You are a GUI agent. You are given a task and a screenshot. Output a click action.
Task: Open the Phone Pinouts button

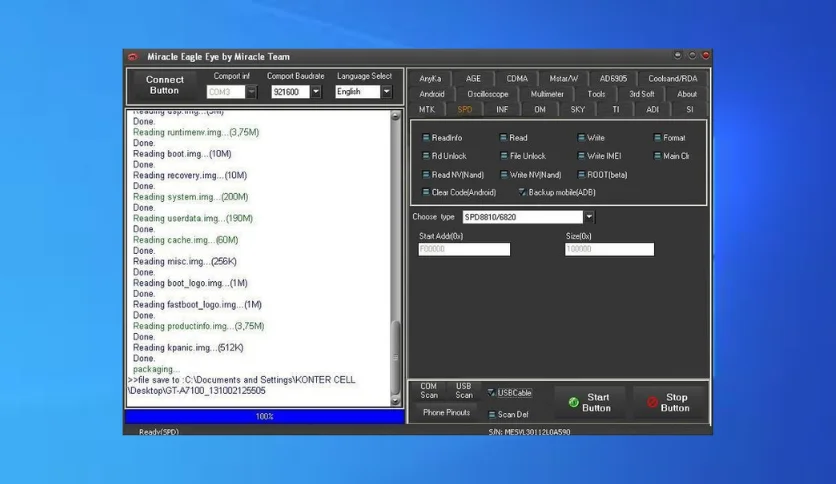click(x=446, y=413)
